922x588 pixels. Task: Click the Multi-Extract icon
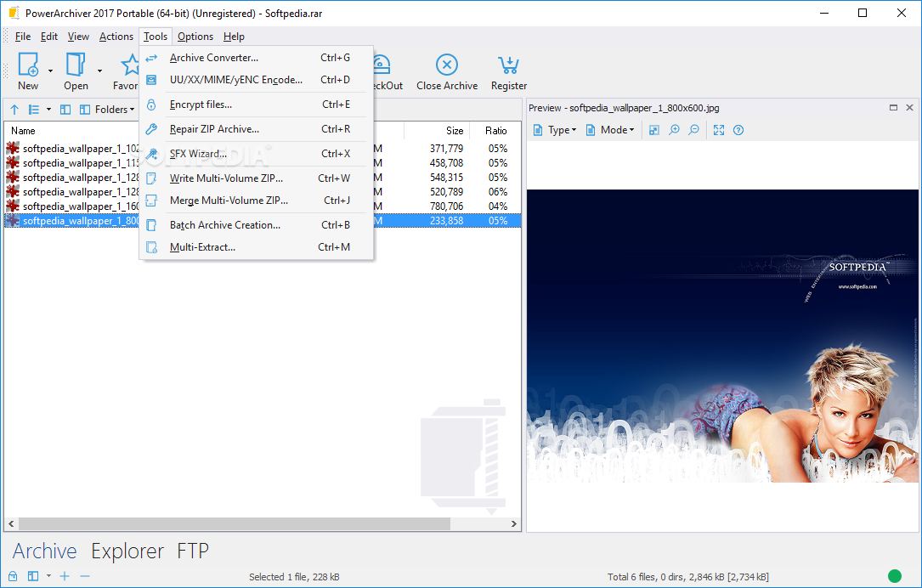click(x=151, y=247)
